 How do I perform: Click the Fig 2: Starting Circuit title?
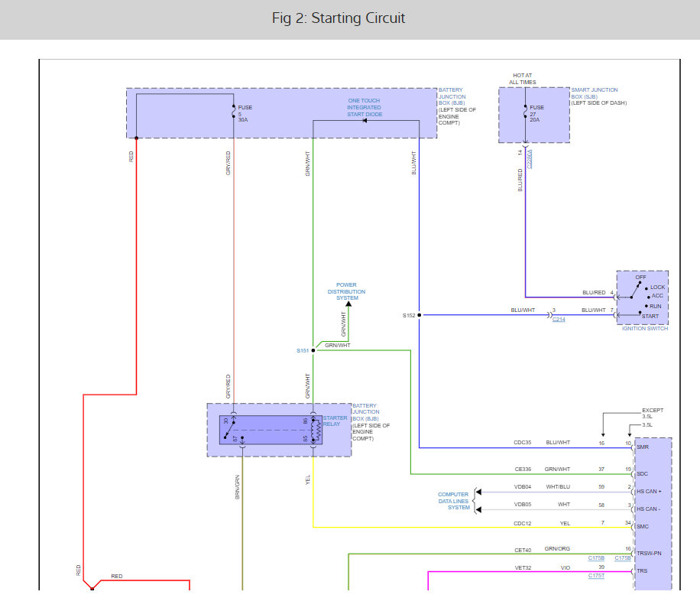click(339, 18)
